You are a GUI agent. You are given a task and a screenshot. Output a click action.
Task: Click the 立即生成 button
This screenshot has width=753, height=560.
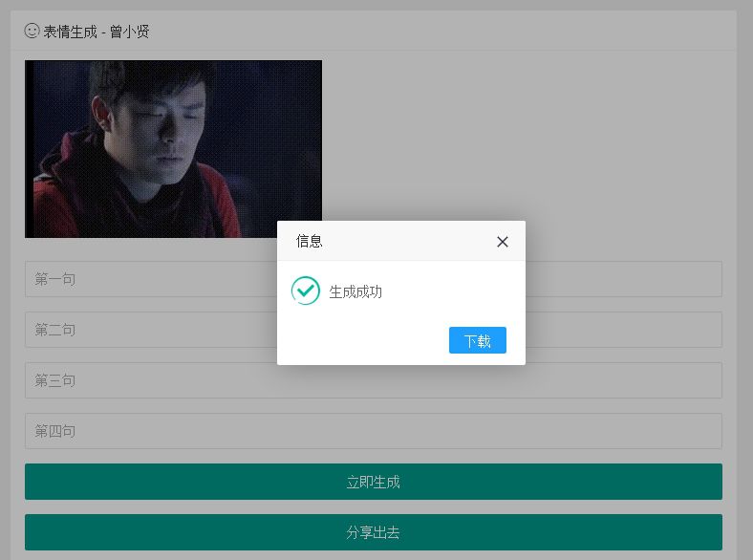(373, 482)
